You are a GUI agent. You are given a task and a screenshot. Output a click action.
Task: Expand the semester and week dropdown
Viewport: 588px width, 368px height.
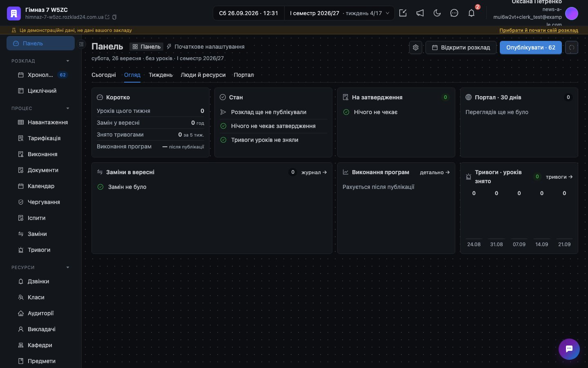[339, 13]
